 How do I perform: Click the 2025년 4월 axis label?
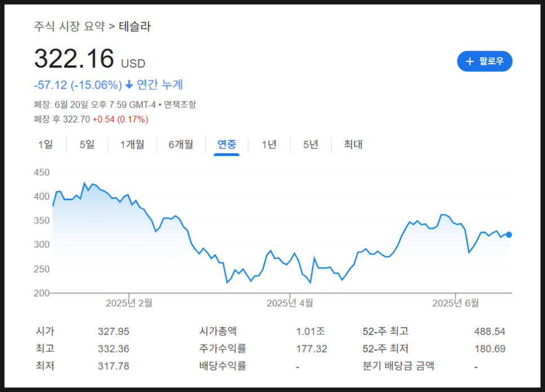[x=290, y=303]
